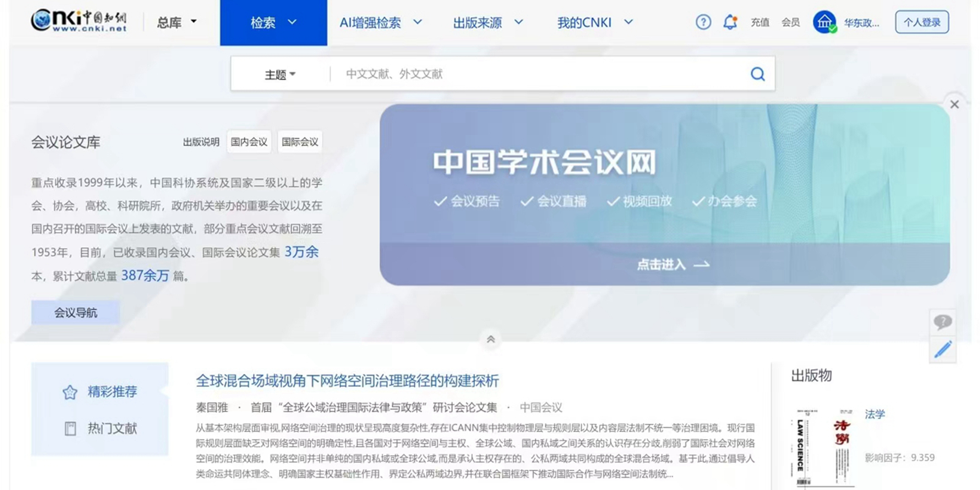Close the conference banner with X
Image resolution: width=980 pixels, height=490 pixels.
(954, 105)
